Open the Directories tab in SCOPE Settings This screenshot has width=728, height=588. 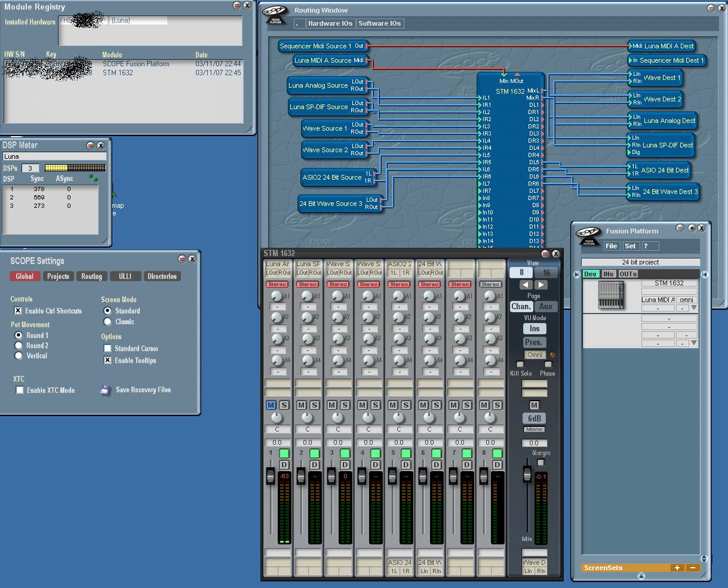coord(162,276)
